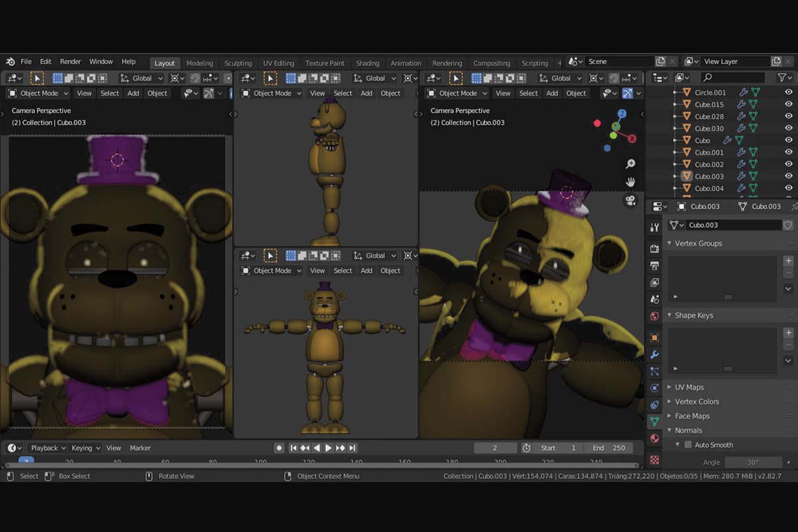Click the wrench modifier icon on Cube.015 row

[742, 104]
